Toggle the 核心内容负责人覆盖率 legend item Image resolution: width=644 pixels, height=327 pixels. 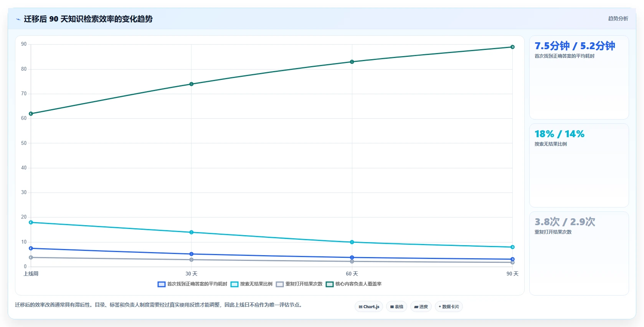(x=353, y=284)
